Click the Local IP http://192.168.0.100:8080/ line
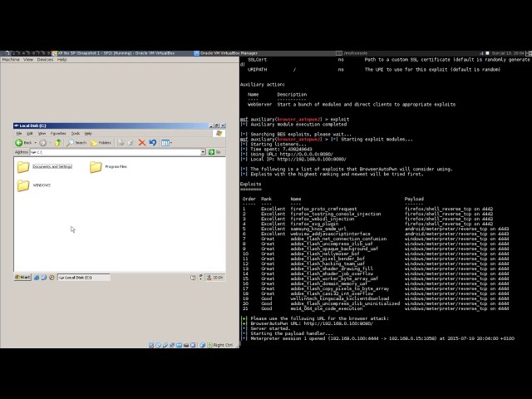The height and width of the screenshot is (399, 532). [x=293, y=159]
